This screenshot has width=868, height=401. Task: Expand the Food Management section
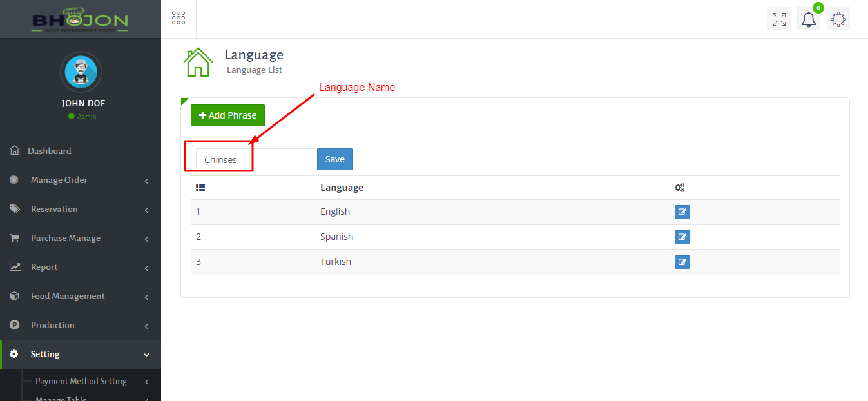[x=68, y=295]
